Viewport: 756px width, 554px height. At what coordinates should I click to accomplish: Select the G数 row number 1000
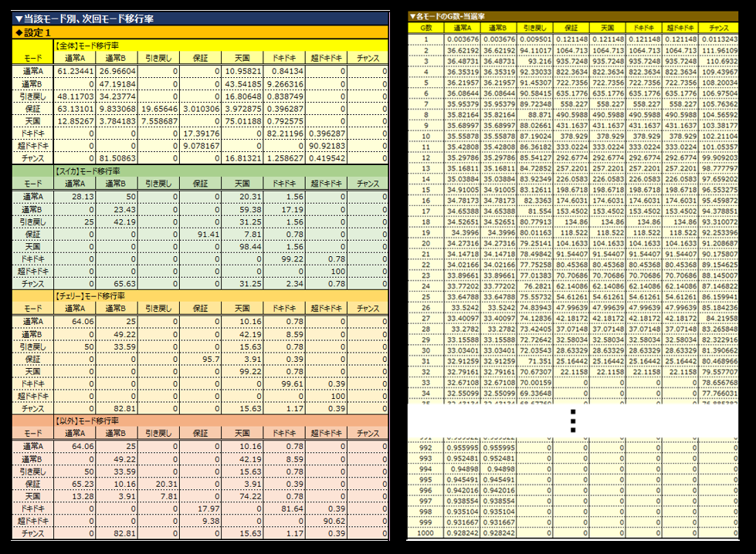tap(425, 533)
